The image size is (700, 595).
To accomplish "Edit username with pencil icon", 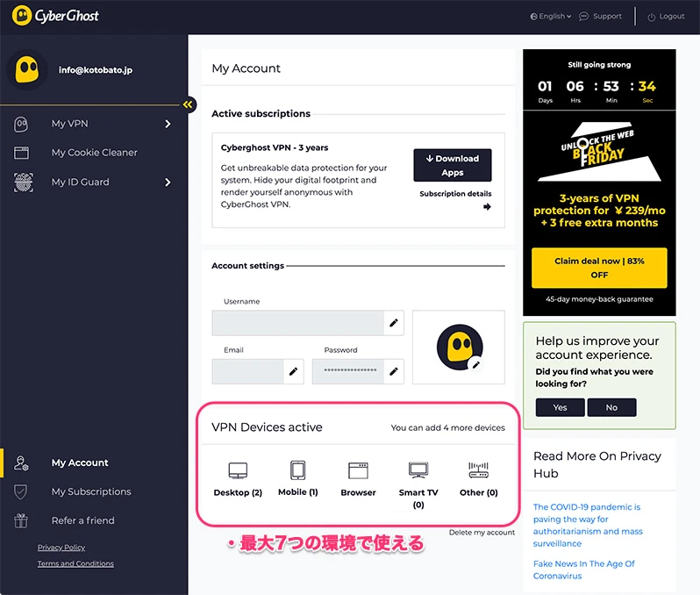I will [x=394, y=323].
